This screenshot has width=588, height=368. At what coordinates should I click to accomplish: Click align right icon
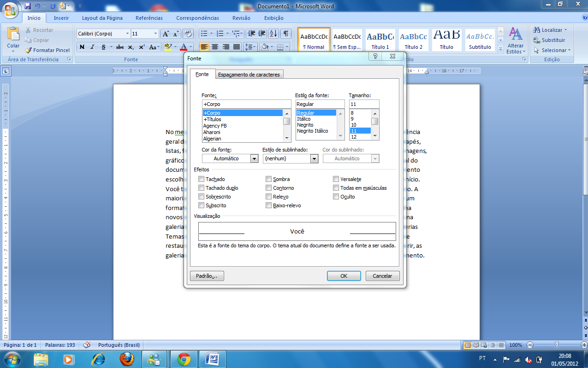226,47
